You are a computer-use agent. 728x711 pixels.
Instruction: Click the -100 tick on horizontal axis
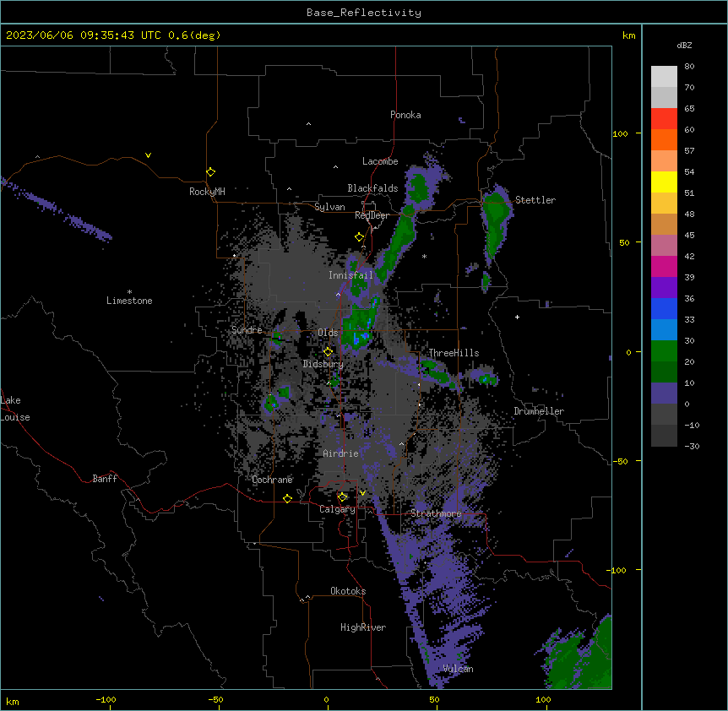click(106, 700)
